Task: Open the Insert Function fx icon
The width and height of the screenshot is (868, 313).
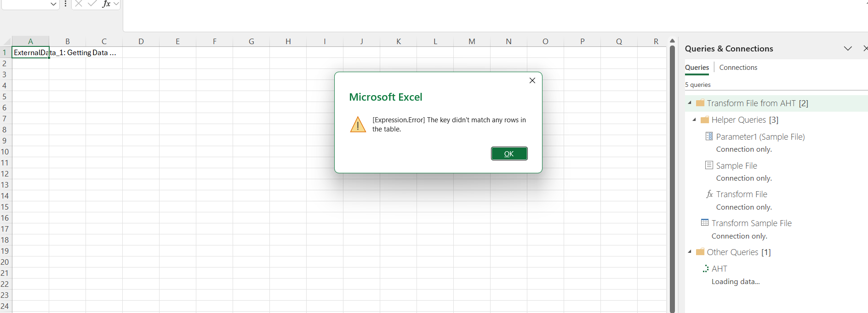Action: coord(106,4)
